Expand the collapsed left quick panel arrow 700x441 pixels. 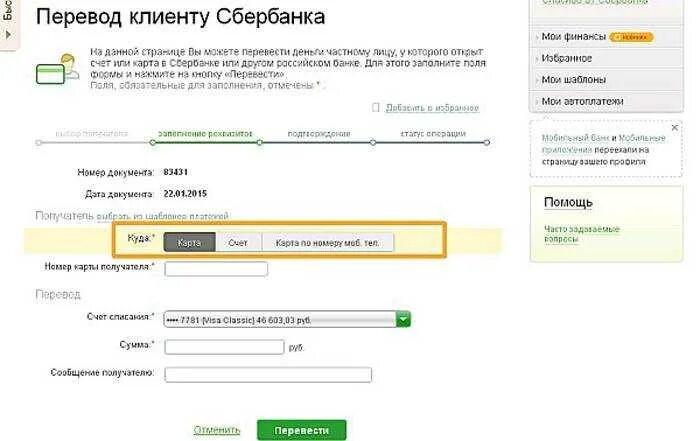click(8, 34)
